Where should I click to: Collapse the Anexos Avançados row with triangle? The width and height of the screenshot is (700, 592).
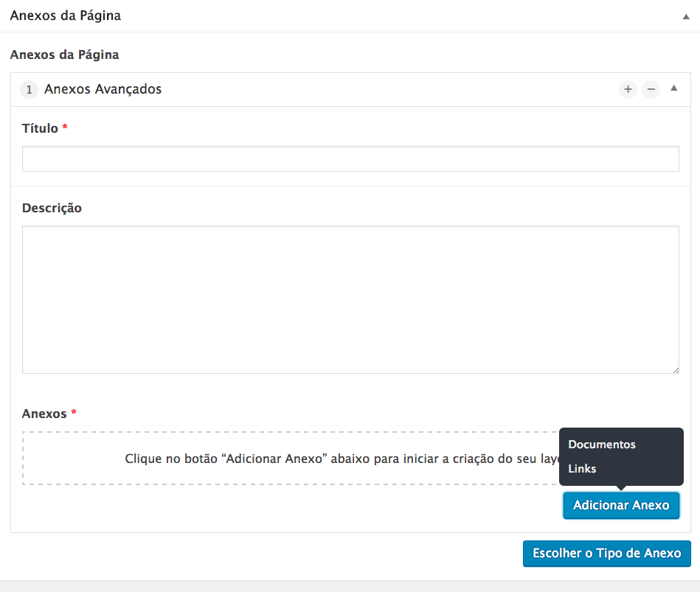coord(673,88)
